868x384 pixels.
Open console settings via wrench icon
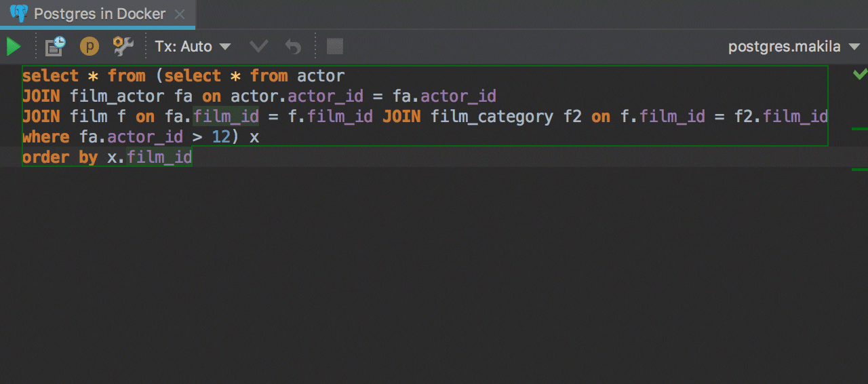(123, 47)
